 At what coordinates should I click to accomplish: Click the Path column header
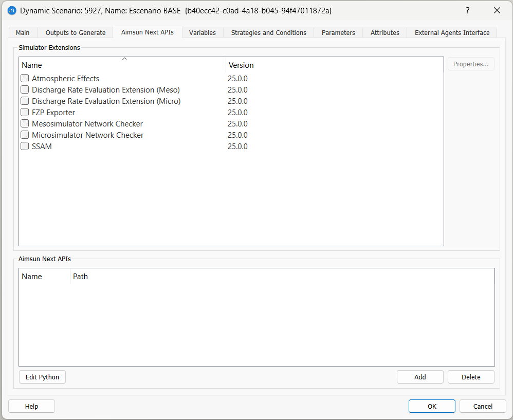pyautogui.click(x=80, y=277)
